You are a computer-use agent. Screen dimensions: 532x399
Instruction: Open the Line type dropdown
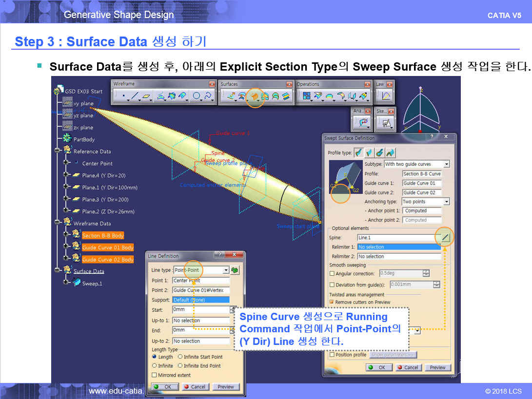(x=226, y=270)
